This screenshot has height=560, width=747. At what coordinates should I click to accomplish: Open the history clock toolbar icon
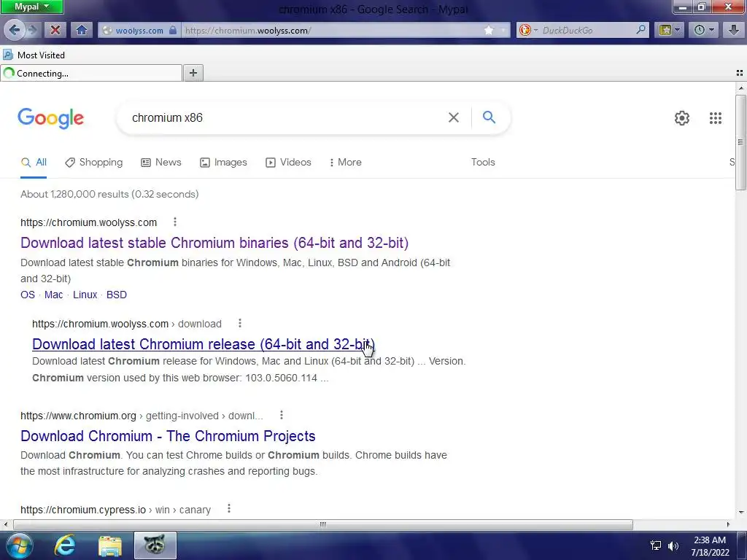tap(700, 30)
